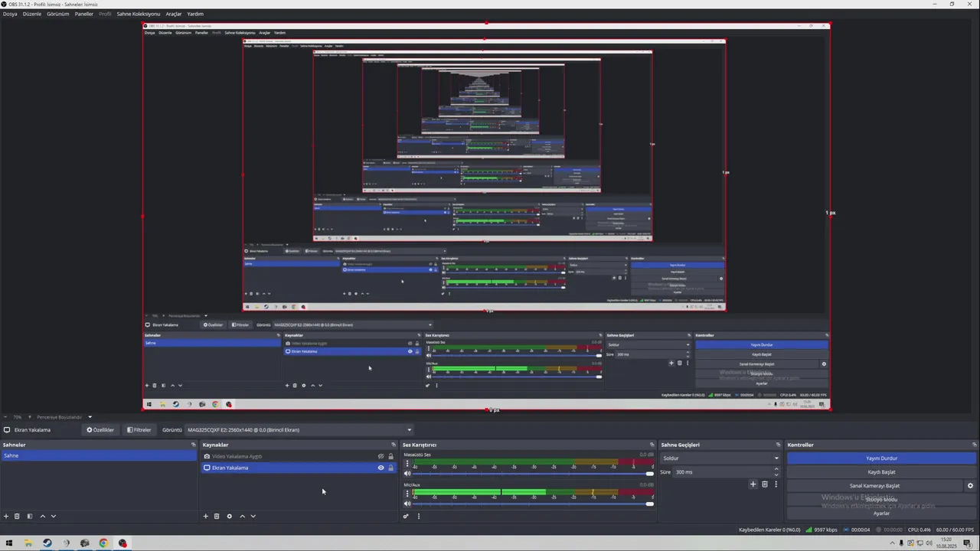Screen dimensions: 980x551
Task: Open Görüntü display selection dropdown
Action: pos(299,430)
